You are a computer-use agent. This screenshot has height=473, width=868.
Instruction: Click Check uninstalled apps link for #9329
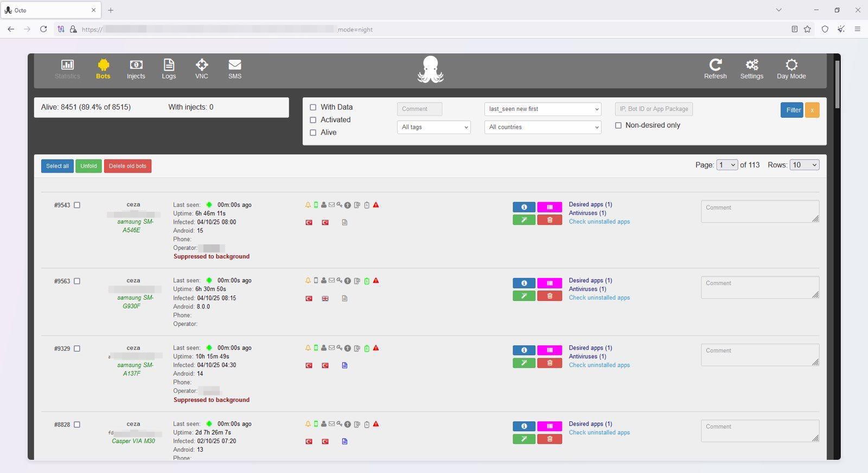pyautogui.click(x=599, y=365)
